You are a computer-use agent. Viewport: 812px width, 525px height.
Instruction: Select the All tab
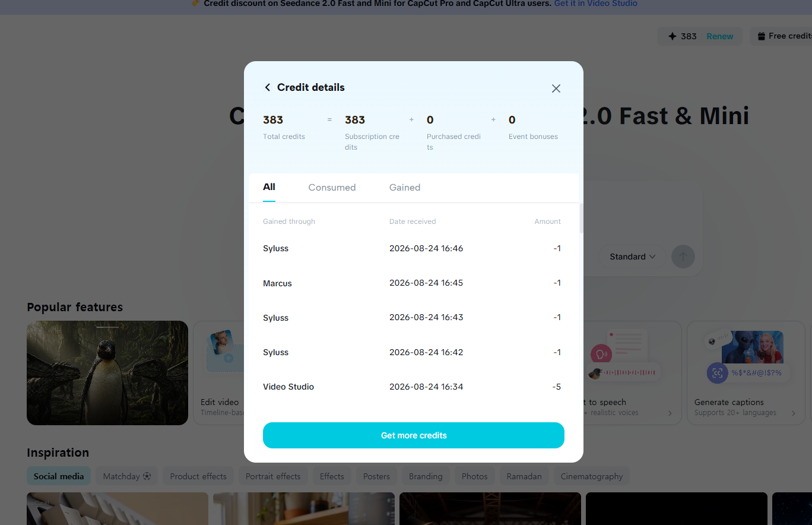click(269, 187)
